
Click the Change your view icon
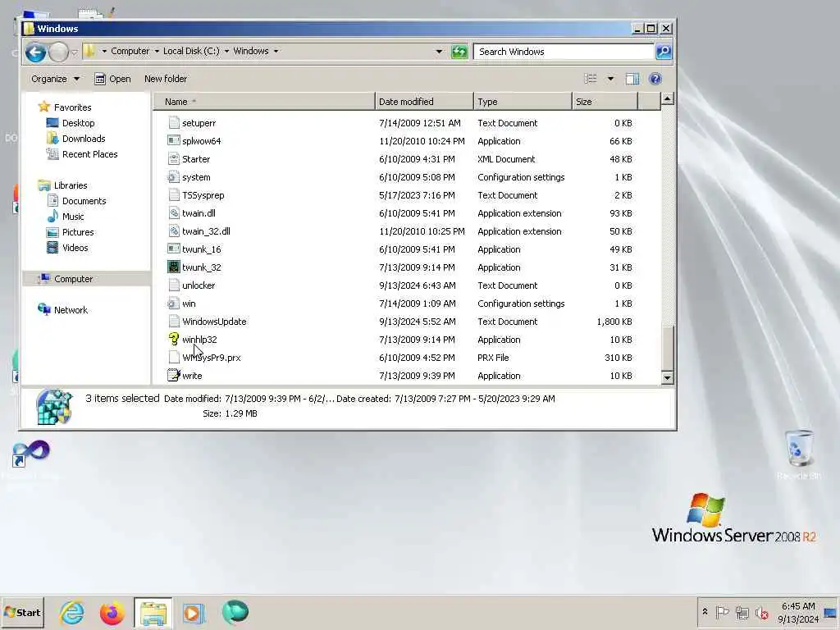pyautogui.click(x=591, y=79)
